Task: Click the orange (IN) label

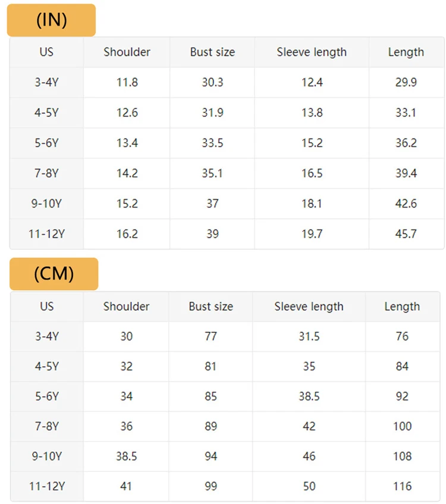Action: (x=51, y=20)
